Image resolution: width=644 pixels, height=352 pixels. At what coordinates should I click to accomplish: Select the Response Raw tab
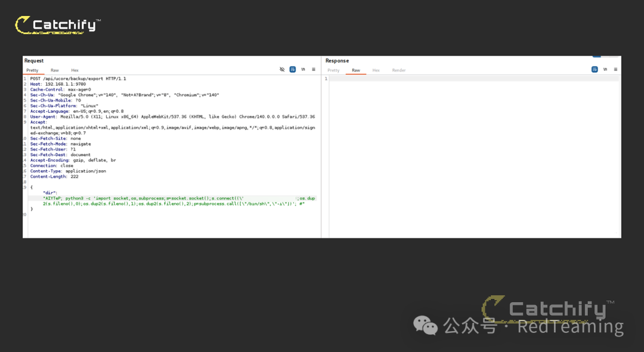coord(356,70)
